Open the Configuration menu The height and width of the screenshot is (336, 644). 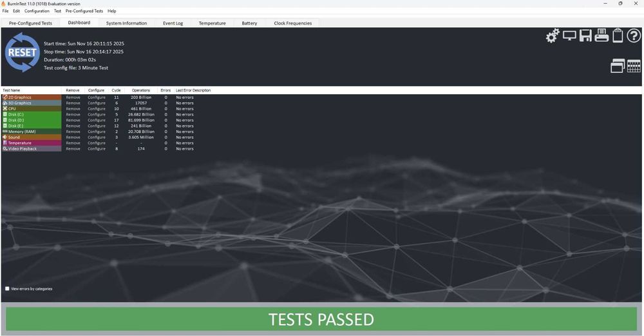coord(37,11)
